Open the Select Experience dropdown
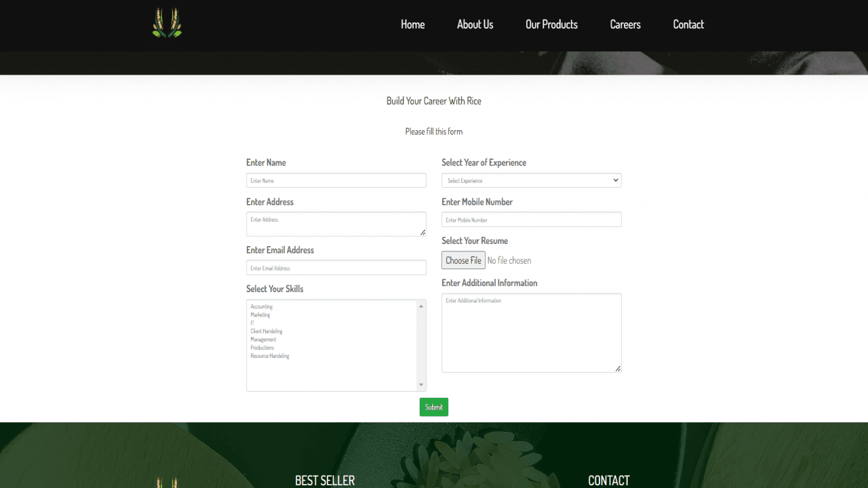The image size is (868, 488). click(x=532, y=180)
